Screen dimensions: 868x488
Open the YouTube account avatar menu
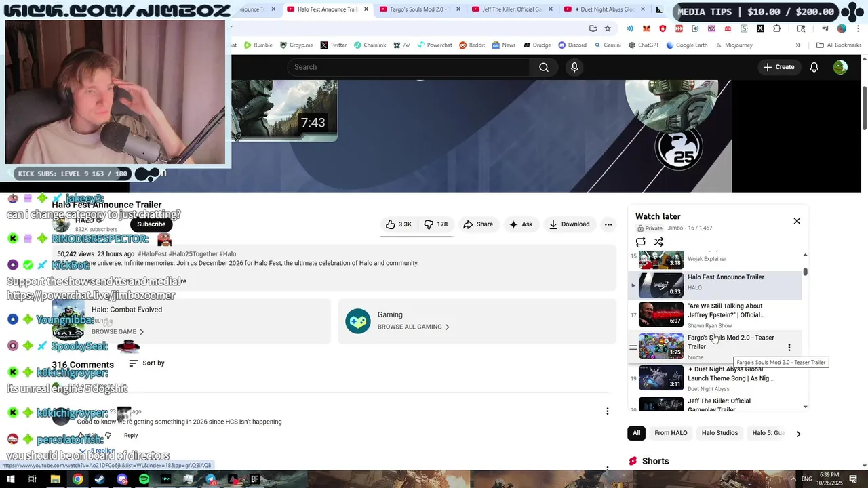(840, 67)
